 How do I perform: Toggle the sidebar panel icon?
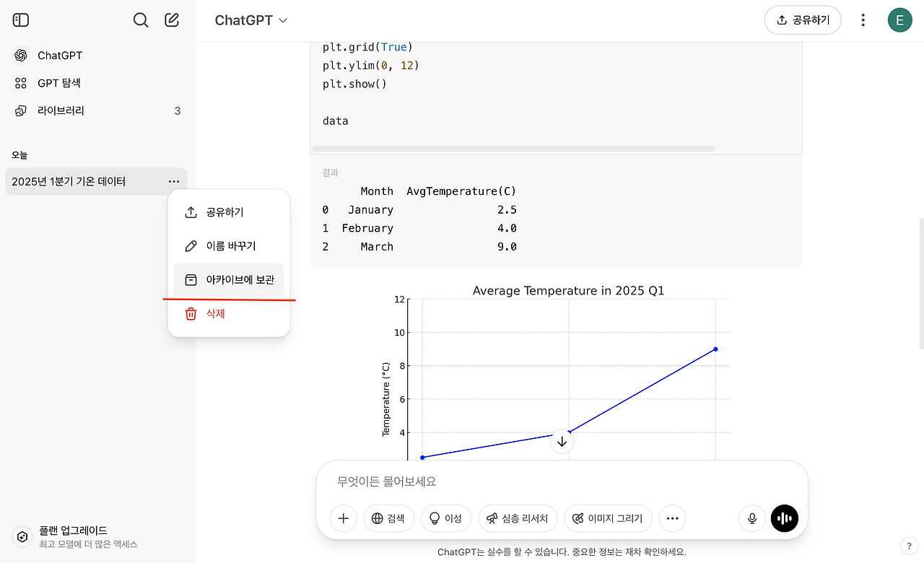[x=21, y=20]
